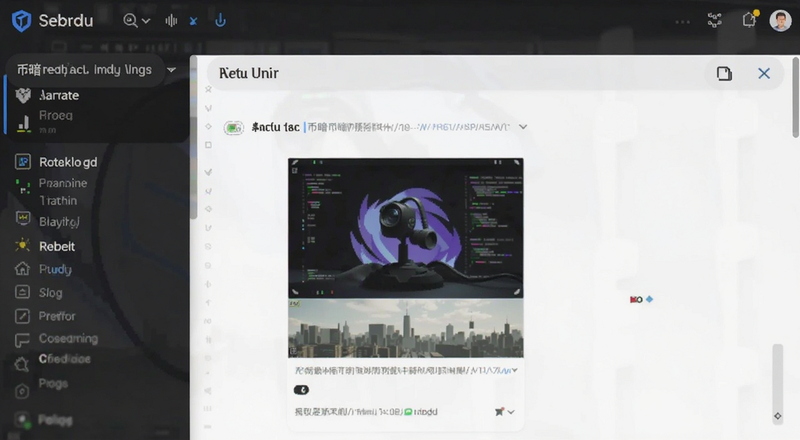
Task: Open the Rebelt sidebar entry
Action: 57,246
